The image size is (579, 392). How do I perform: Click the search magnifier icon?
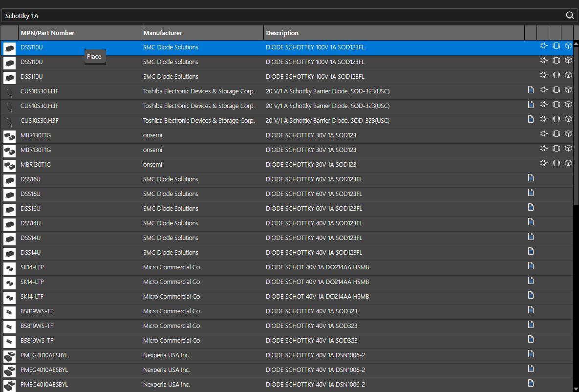(570, 15)
